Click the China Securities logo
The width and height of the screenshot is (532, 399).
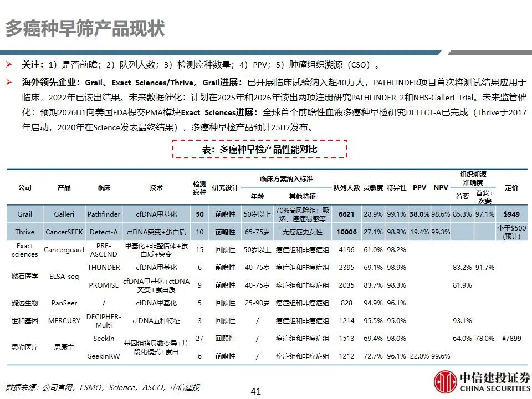pos(482,382)
